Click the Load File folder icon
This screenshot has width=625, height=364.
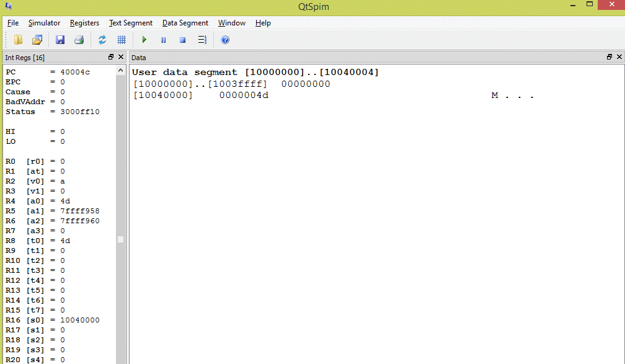coord(19,40)
